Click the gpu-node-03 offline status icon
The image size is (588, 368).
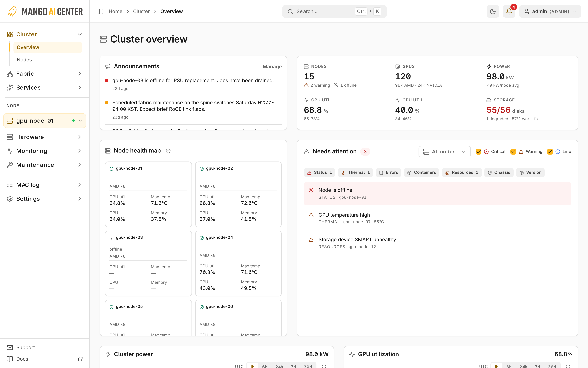pyautogui.click(x=111, y=238)
